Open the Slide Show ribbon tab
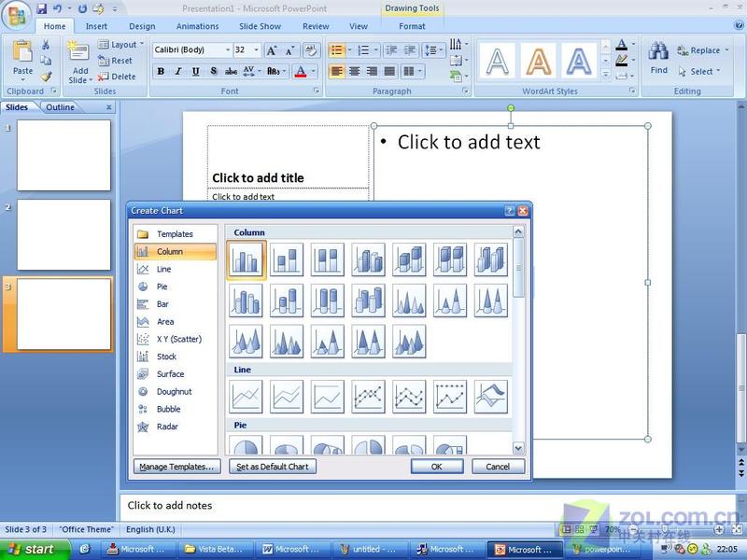 [x=261, y=26]
